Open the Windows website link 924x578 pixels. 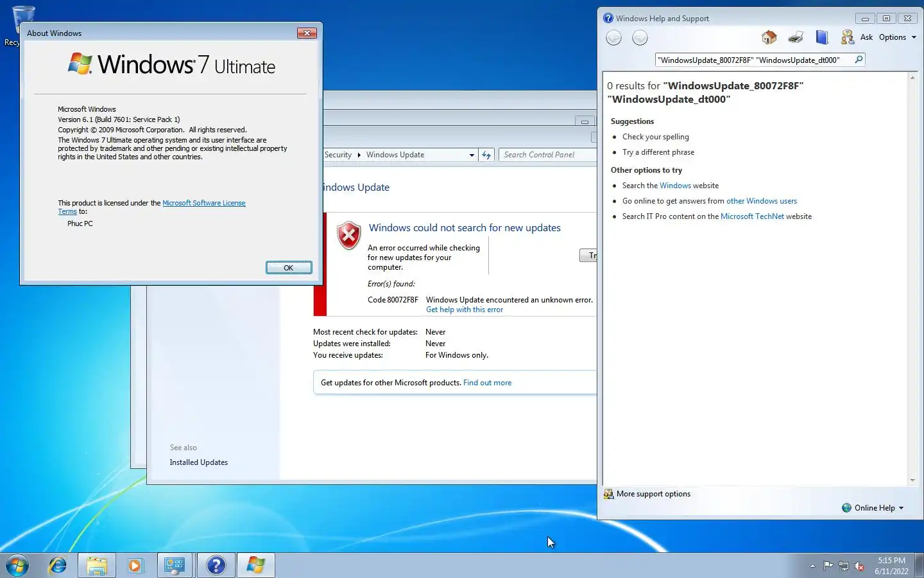point(675,186)
